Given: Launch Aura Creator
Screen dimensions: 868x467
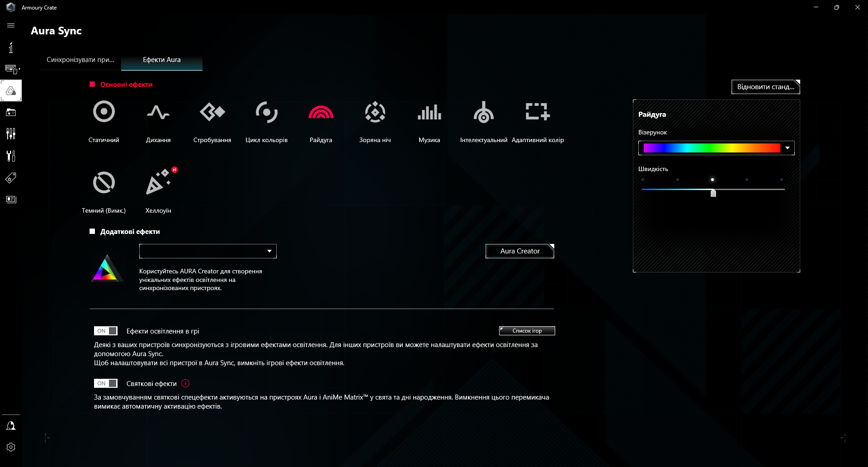Looking at the screenshot, I should (519, 251).
